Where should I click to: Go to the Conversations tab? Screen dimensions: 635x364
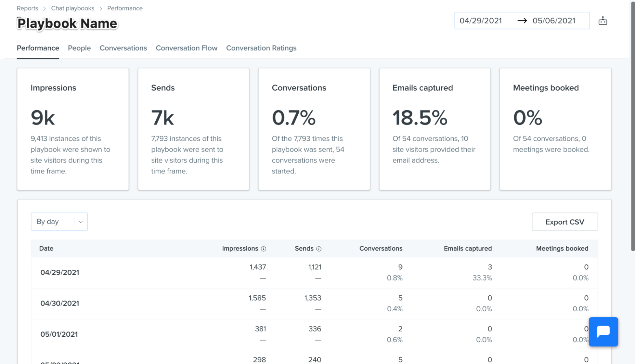(123, 48)
